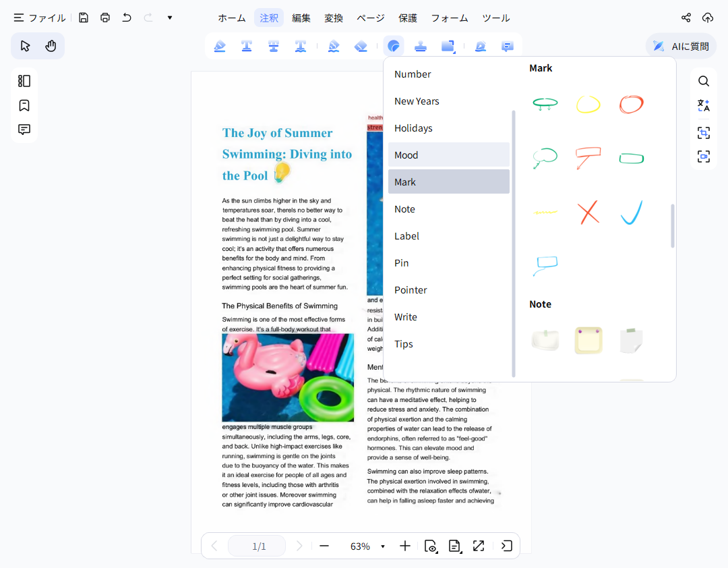The width and height of the screenshot is (728, 568).
Task: Select the Holidays sticker category
Action: (x=413, y=128)
